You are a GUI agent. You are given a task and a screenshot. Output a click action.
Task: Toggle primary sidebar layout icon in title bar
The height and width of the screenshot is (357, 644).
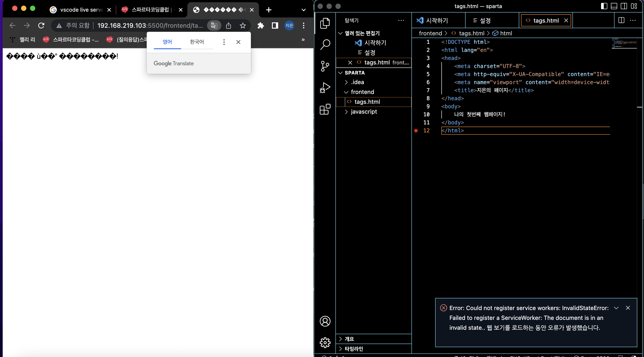coord(604,6)
